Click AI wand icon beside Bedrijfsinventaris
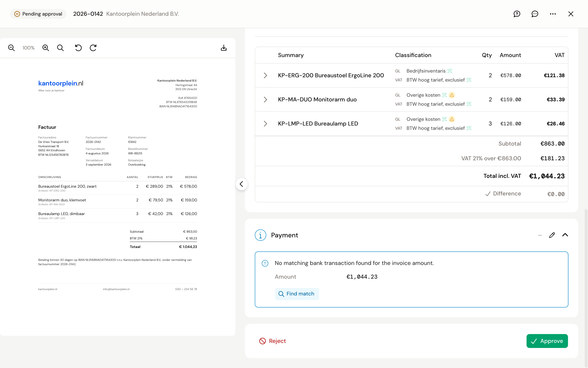588x368 pixels. coord(450,71)
